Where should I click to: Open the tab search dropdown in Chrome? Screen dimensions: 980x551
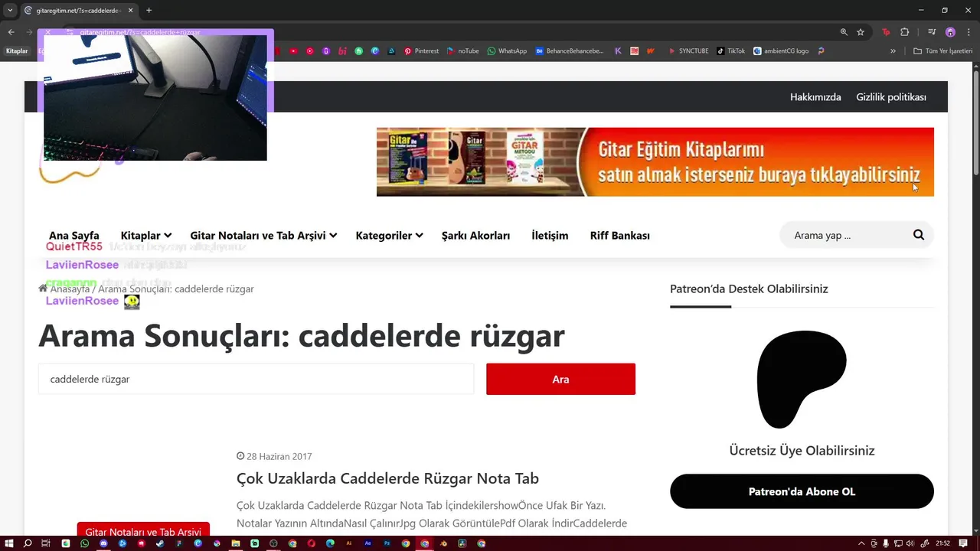pyautogui.click(x=10, y=10)
